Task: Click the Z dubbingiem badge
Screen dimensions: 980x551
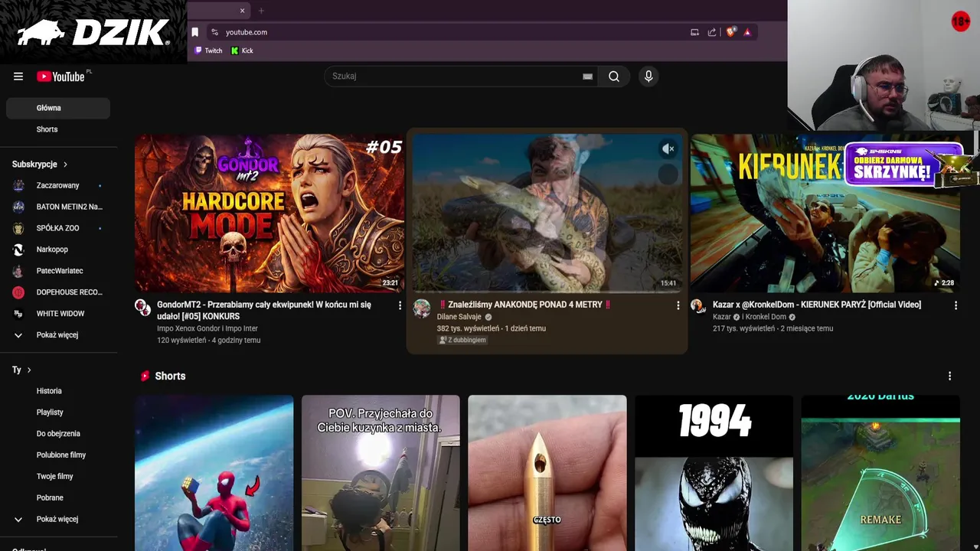Action: pyautogui.click(x=463, y=340)
